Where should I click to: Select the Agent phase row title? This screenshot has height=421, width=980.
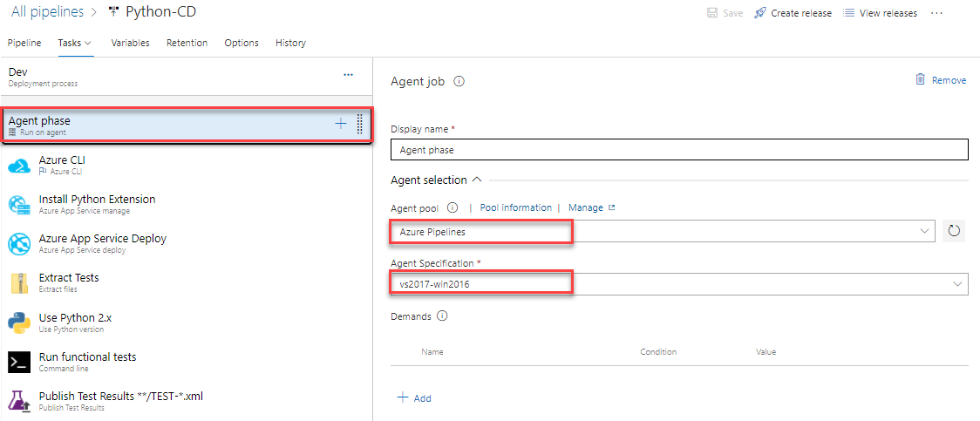click(x=39, y=120)
